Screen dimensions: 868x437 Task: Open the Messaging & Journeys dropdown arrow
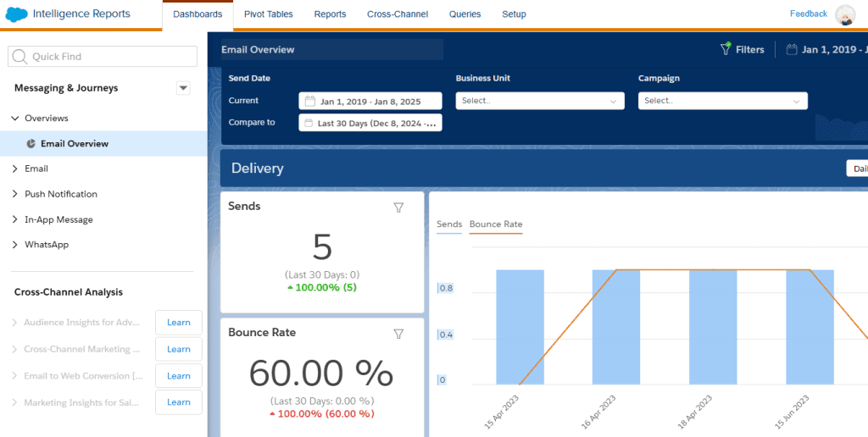pyautogui.click(x=183, y=88)
